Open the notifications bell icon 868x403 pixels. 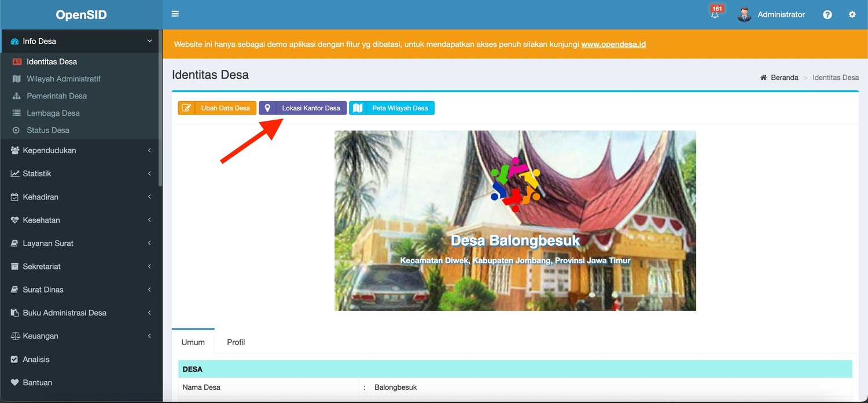coord(715,15)
